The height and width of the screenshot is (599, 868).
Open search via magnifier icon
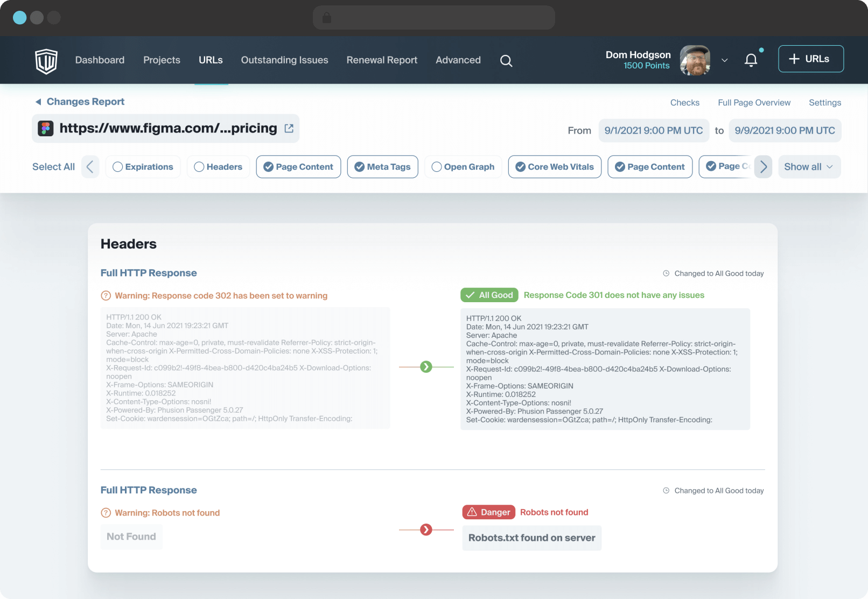pyautogui.click(x=506, y=61)
